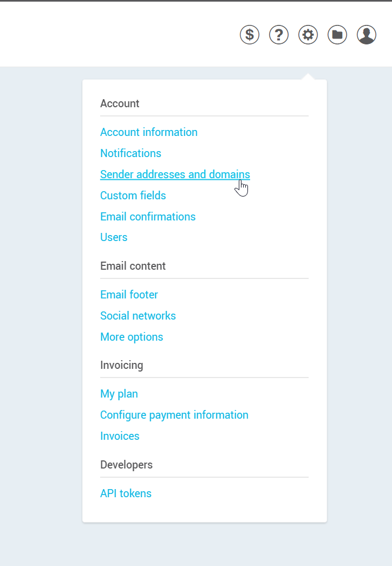Click the Account section header

120,103
